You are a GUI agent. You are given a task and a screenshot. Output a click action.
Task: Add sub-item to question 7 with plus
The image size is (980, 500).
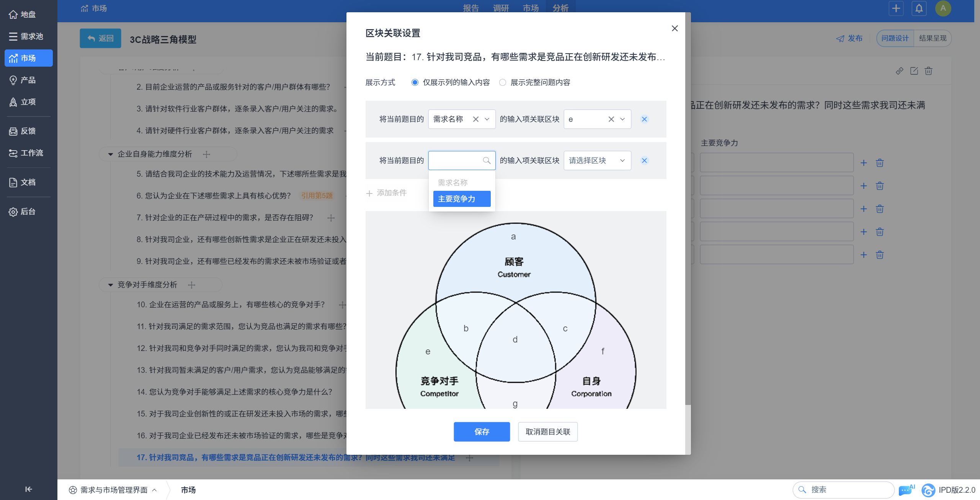[x=331, y=218]
